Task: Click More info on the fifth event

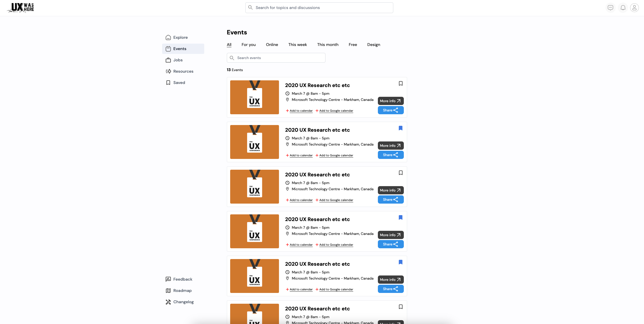Action: [x=391, y=280]
